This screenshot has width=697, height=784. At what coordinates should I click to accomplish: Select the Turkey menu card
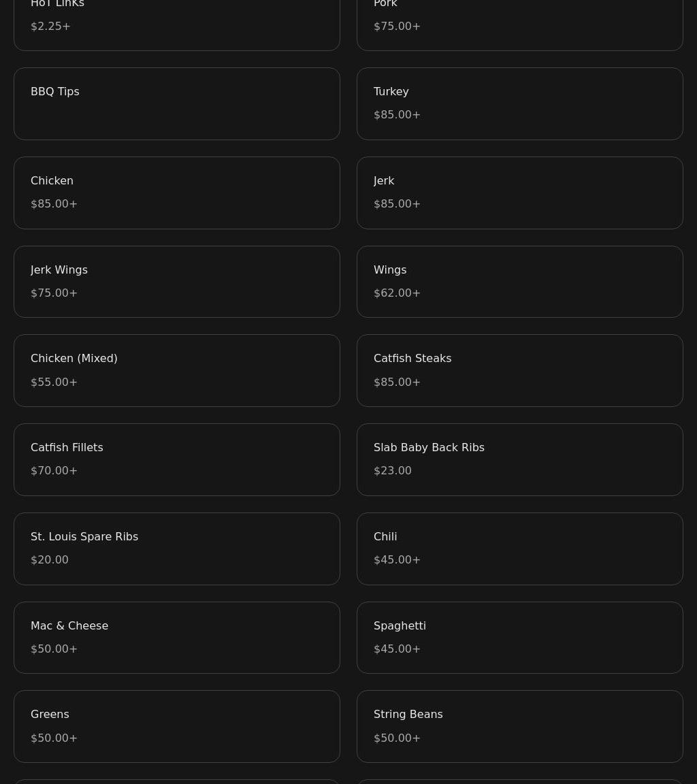point(519,103)
